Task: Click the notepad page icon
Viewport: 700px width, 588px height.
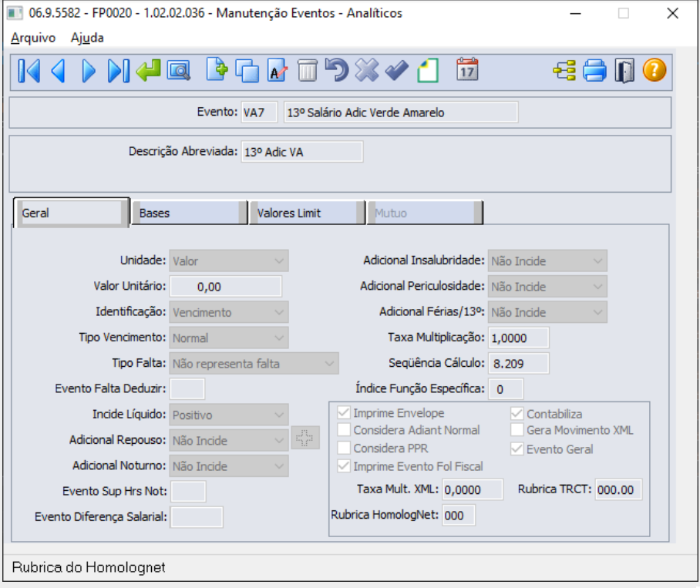Action: (x=428, y=70)
